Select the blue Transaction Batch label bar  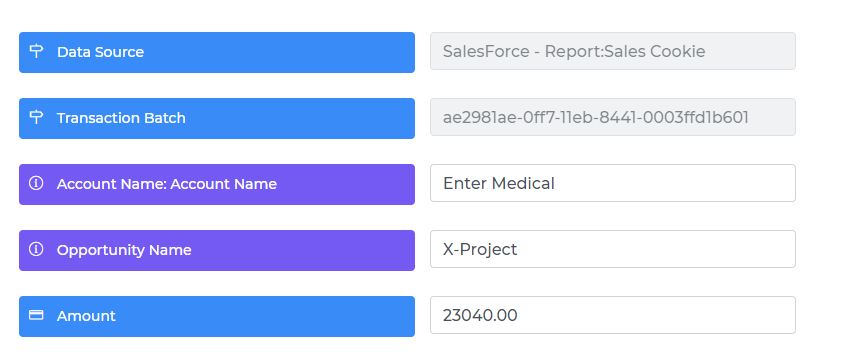click(217, 118)
